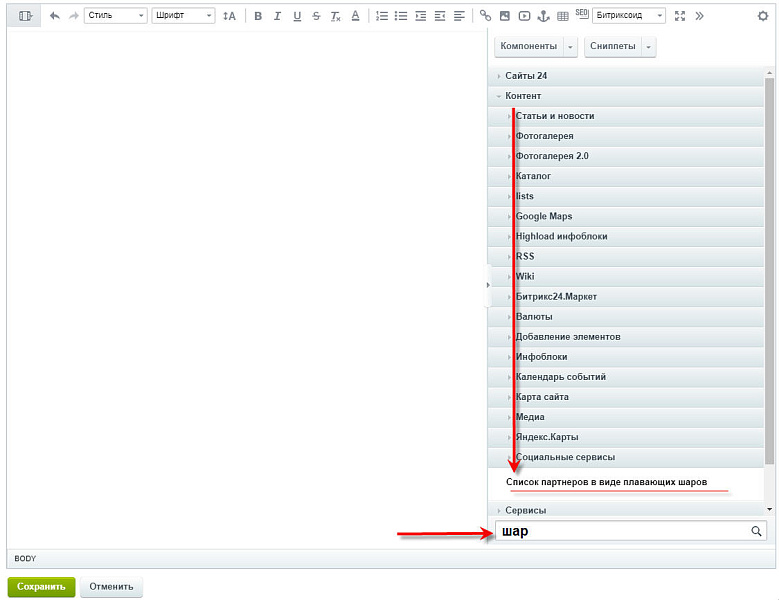Click the component search field containing шар
The width and height of the screenshot is (779, 600).
(622, 532)
